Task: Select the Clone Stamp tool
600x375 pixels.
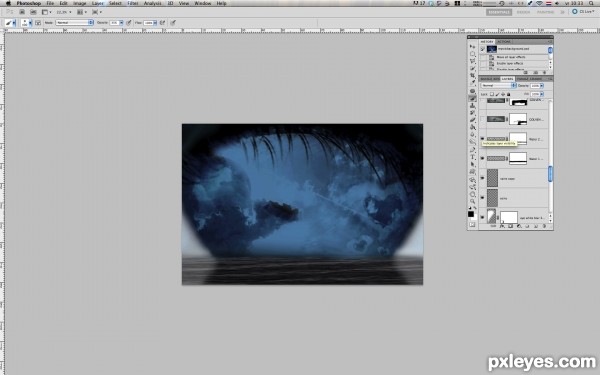Action: (472, 106)
